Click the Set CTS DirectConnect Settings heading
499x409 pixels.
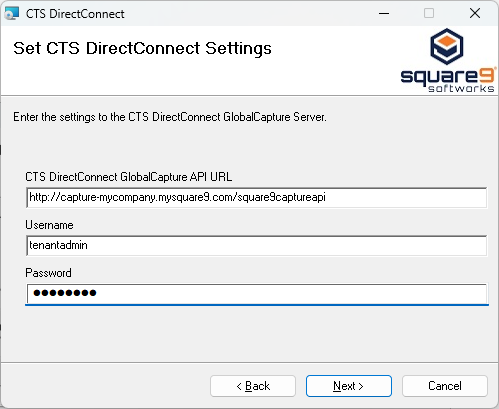click(x=142, y=49)
